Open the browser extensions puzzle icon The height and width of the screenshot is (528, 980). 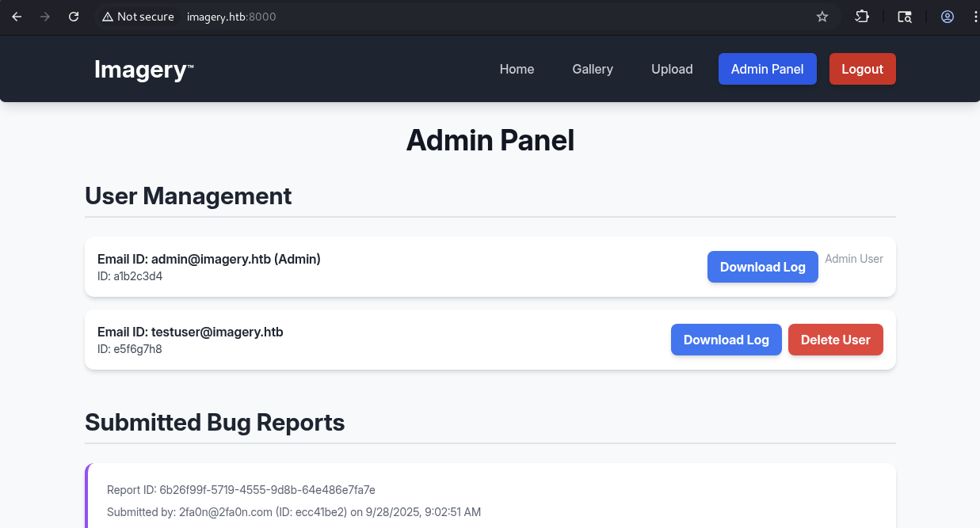click(862, 17)
